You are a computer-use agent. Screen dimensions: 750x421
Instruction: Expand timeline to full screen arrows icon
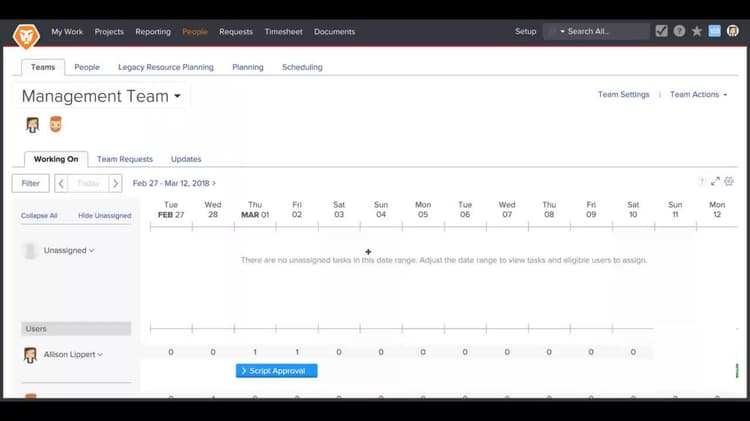715,181
